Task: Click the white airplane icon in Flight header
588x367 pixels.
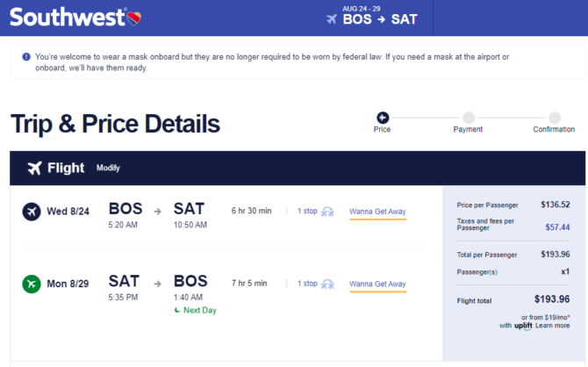Action: pos(35,168)
